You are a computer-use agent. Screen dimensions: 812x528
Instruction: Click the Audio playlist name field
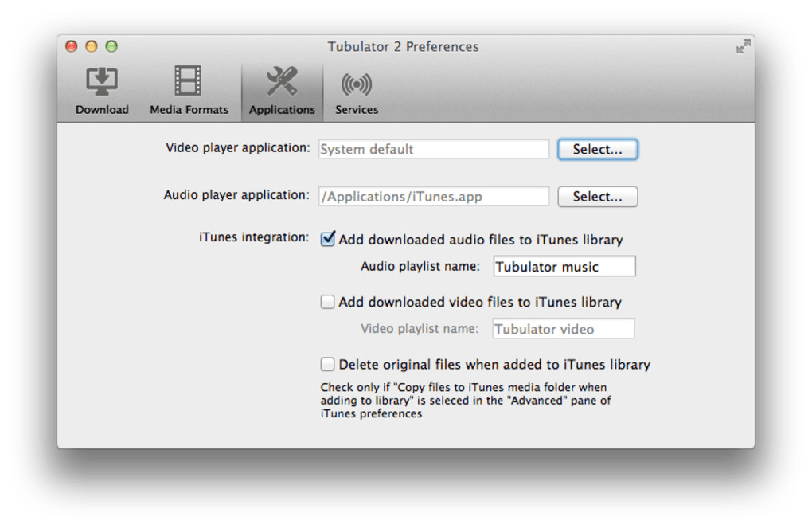pyautogui.click(x=564, y=267)
